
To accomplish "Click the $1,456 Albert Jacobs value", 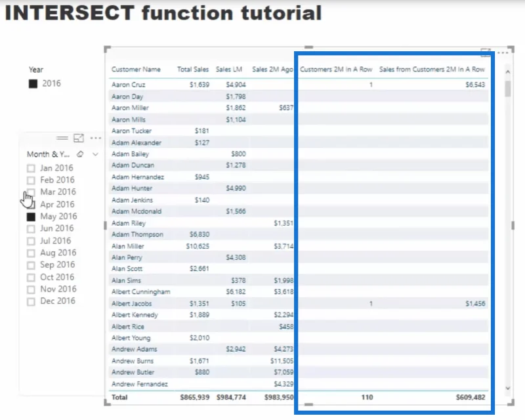I will [475, 304].
